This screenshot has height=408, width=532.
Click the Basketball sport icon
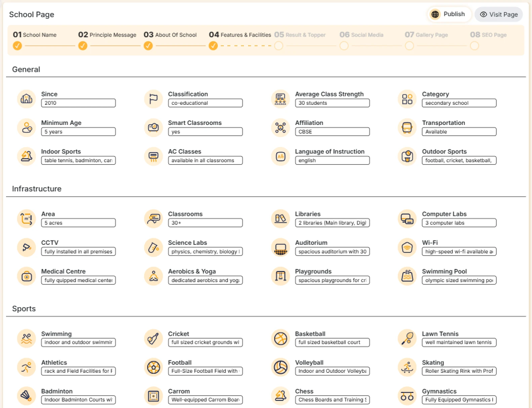280,338
